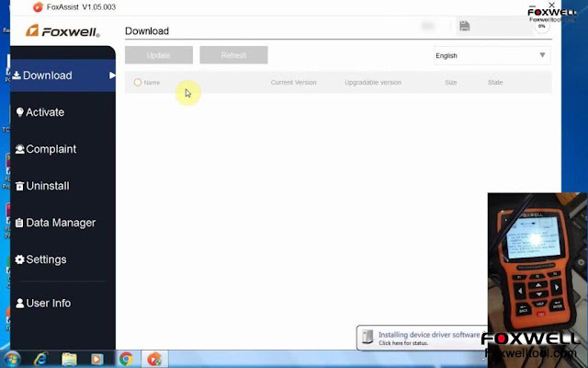
Task: Click the Size column header
Action: click(451, 82)
